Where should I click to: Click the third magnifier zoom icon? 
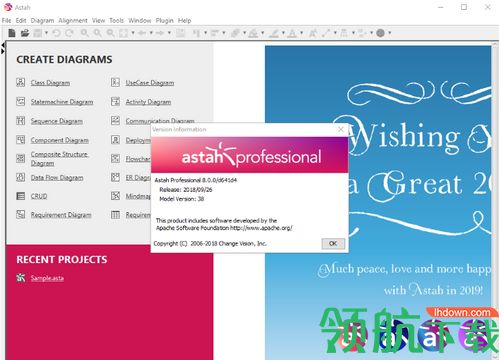[110, 33]
